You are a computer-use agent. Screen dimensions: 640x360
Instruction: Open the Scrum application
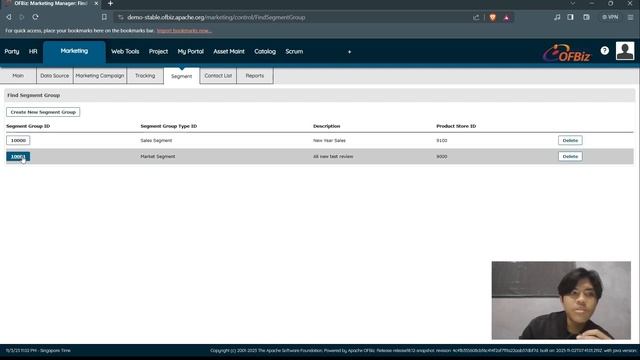click(294, 51)
